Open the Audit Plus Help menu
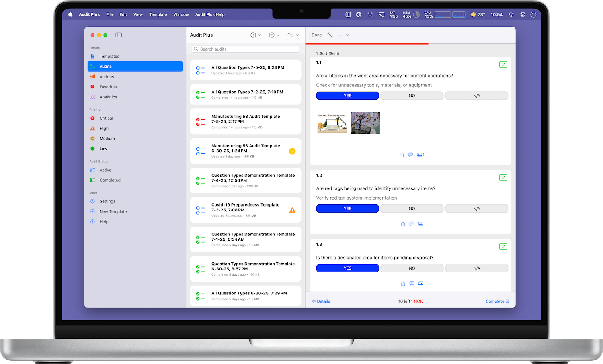 point(210,14)
